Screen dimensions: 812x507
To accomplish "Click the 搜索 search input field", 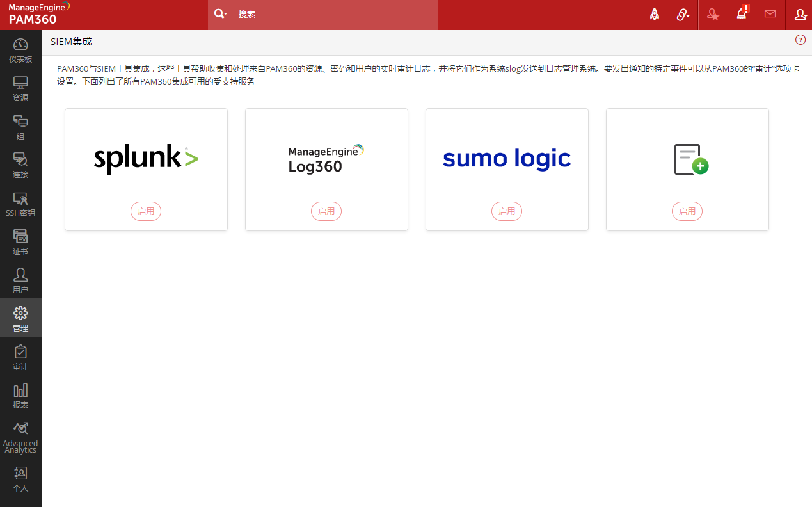I will (335, 14).
